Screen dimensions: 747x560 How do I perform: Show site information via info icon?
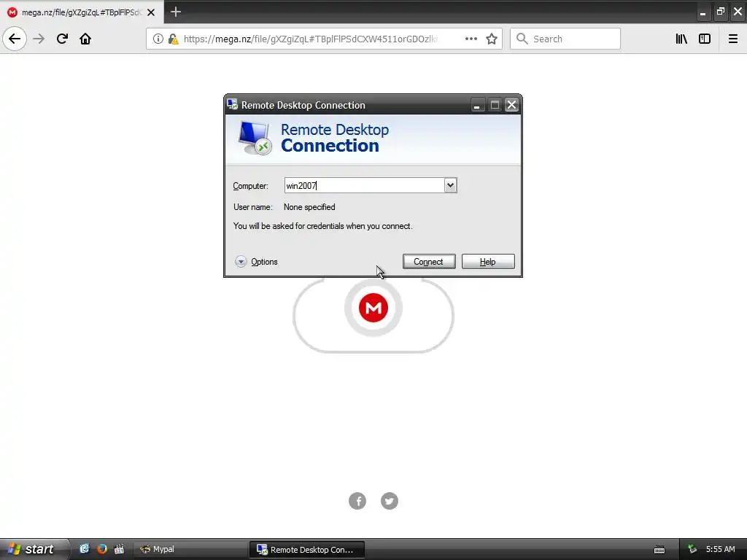tap(158, 39)
